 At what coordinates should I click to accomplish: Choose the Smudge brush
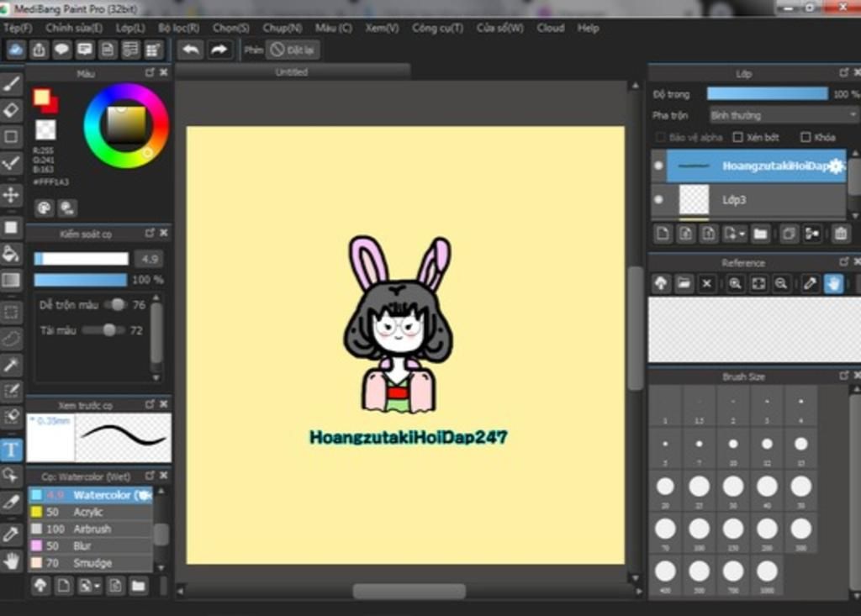click(x=91, y=563)
